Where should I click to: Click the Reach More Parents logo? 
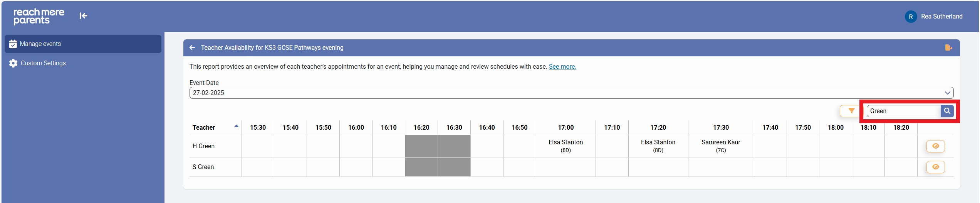click(x=39, y=16)
